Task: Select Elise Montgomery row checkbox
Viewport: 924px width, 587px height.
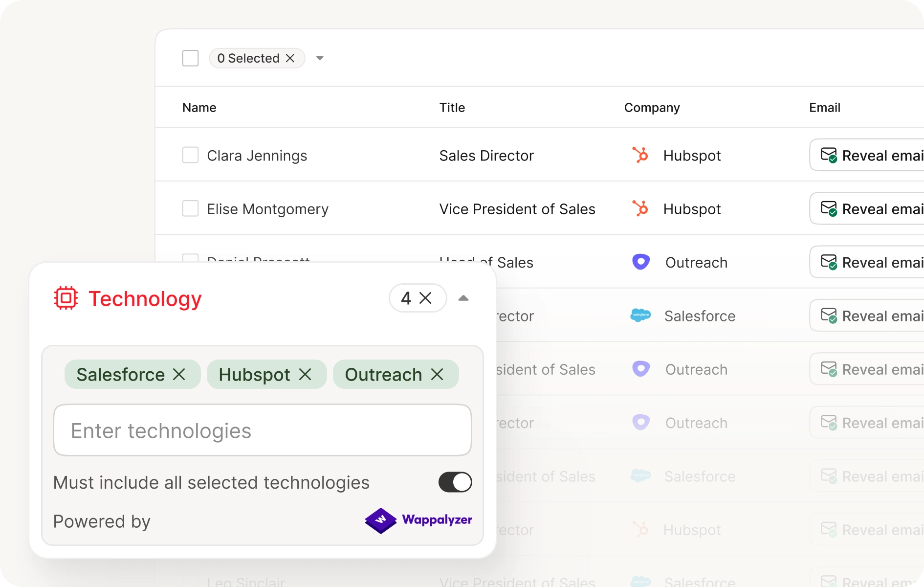Action: coord(190,208)
